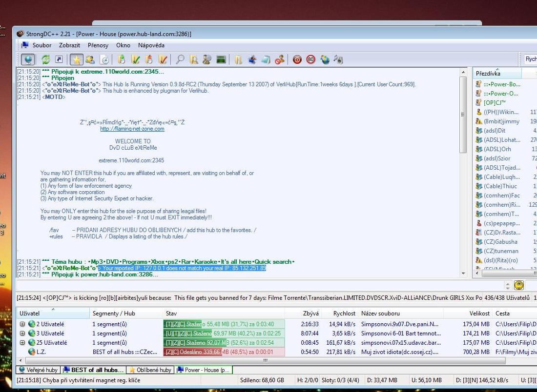537x392 pixels.
Task: Toggle Favorite Hubs star toolbar button
Action: (x=76, y=59)
